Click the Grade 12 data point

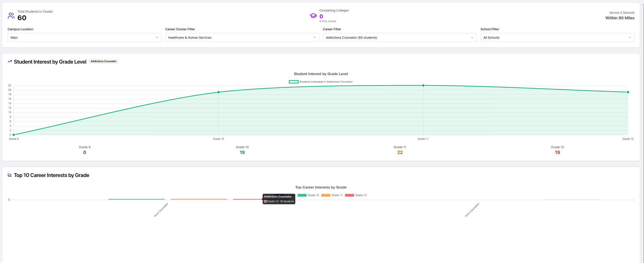[x=628, y=92]
